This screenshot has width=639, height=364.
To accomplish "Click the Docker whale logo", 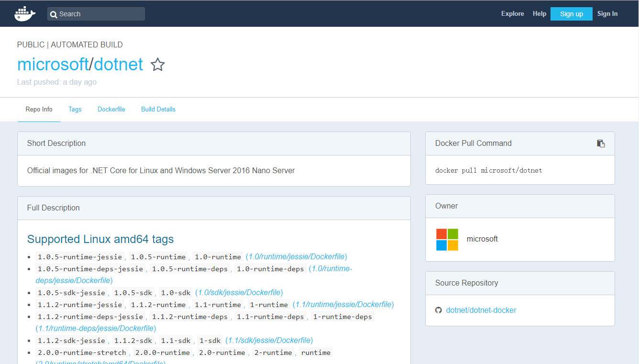I will (25, 14).
